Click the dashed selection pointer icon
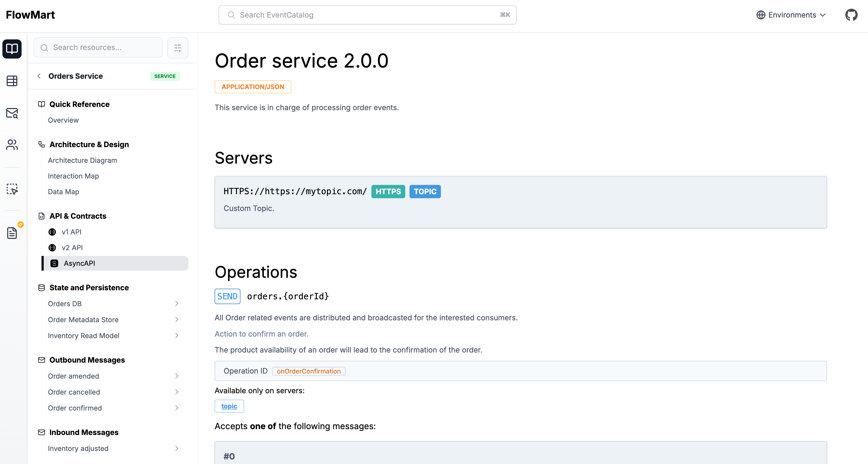This screenshot has height=464, width=868. (x=12, y=189)
